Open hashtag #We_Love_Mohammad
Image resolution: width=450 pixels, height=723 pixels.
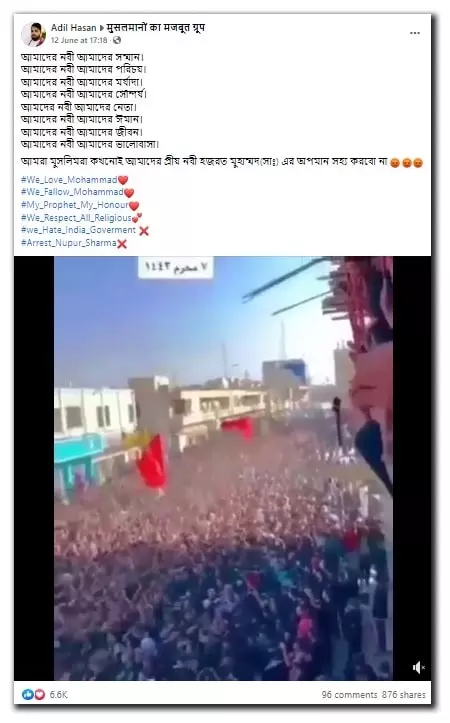pos(69,180)
